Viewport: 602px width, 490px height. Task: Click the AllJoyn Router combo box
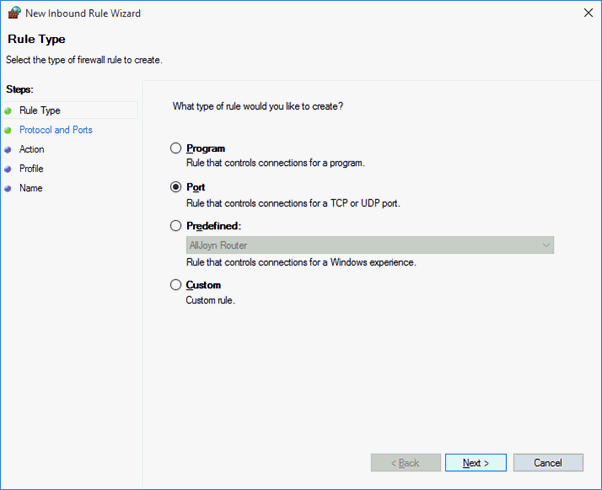point(370,245)
